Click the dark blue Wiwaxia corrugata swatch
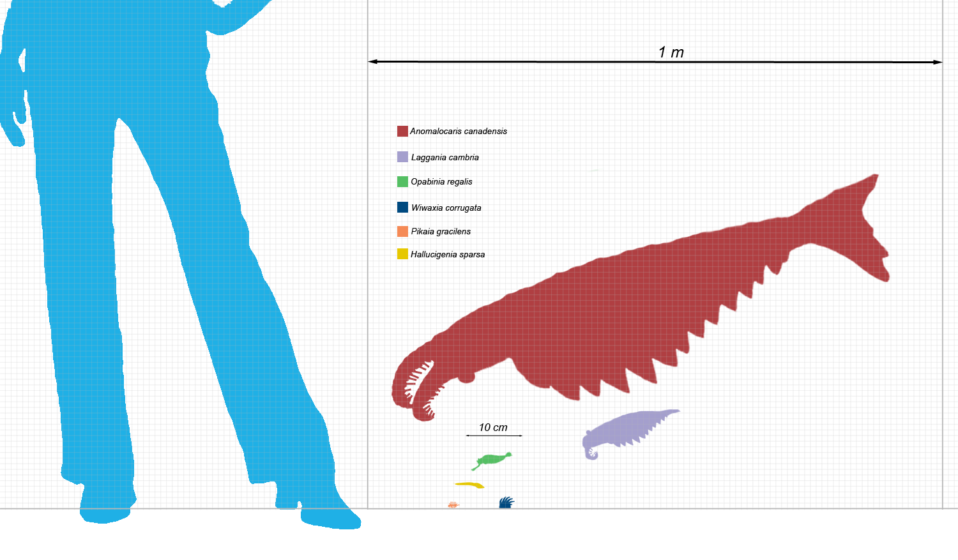 point(402,207)
